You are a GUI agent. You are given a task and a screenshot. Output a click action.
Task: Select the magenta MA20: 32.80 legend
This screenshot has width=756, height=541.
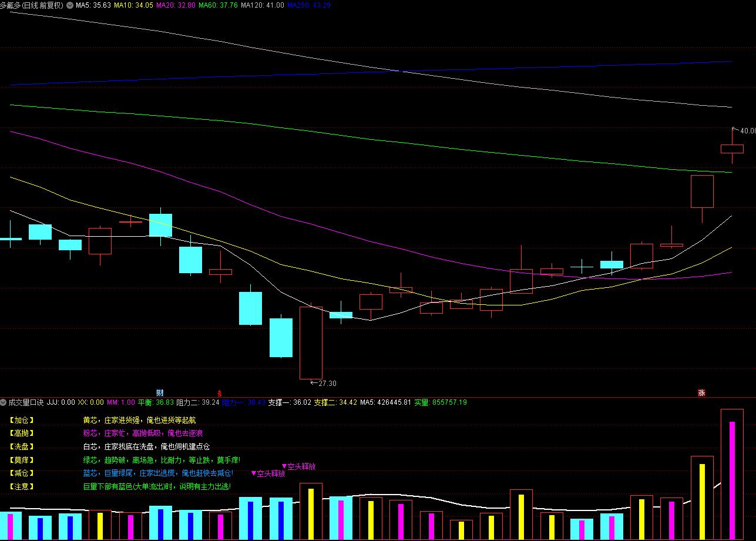(176, 5)
